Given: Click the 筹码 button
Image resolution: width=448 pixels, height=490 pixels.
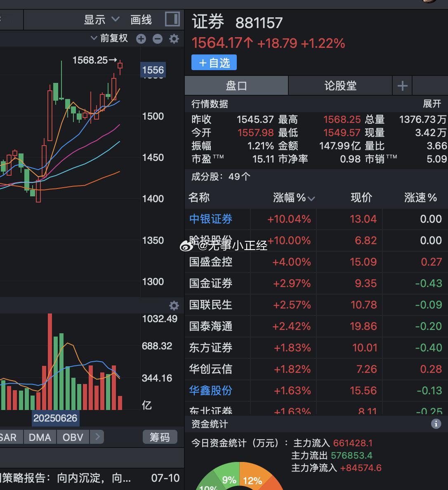Looking at the screenshot, I should pos(160,437).
